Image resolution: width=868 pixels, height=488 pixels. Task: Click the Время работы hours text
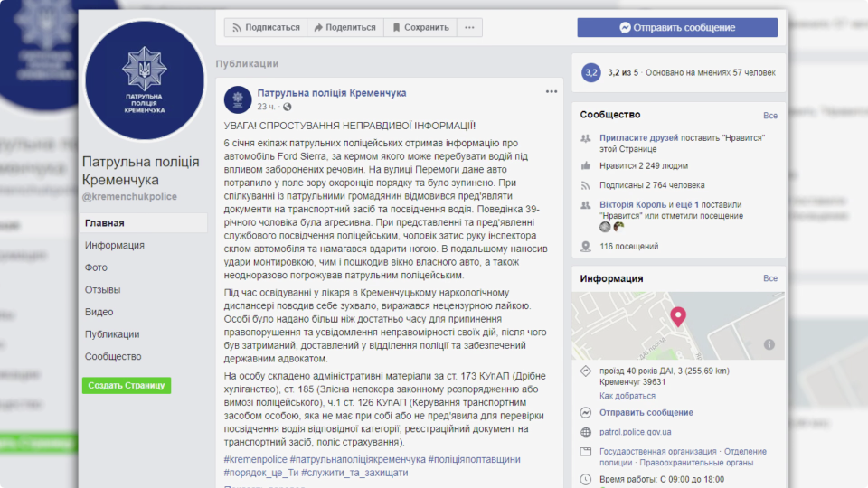point(662,479)
